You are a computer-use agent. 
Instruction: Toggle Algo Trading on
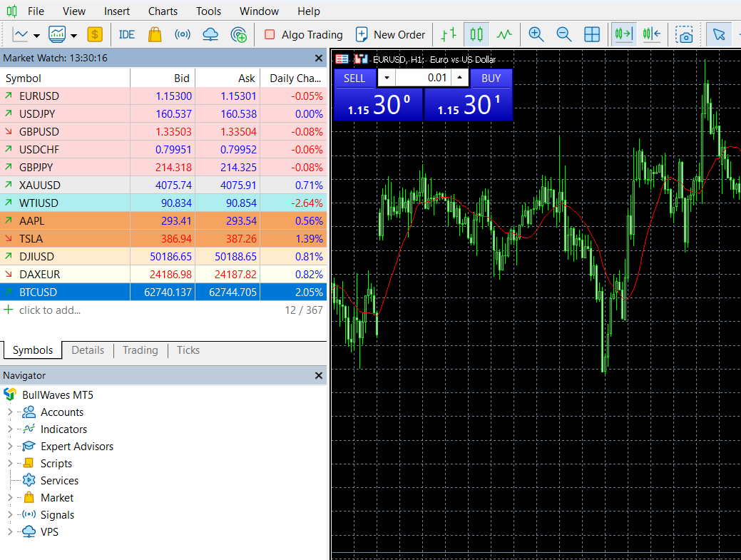pyautogui.click(x=303, y=34)
